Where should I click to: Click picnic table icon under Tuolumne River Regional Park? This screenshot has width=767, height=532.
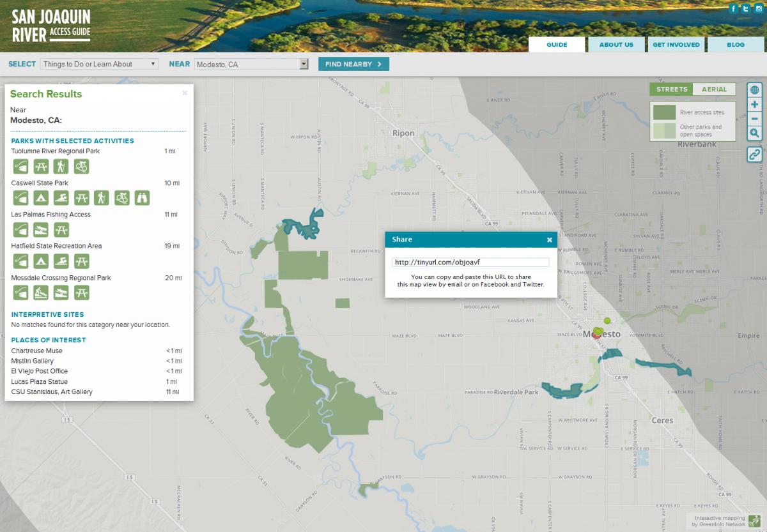(x=41, y=167)
